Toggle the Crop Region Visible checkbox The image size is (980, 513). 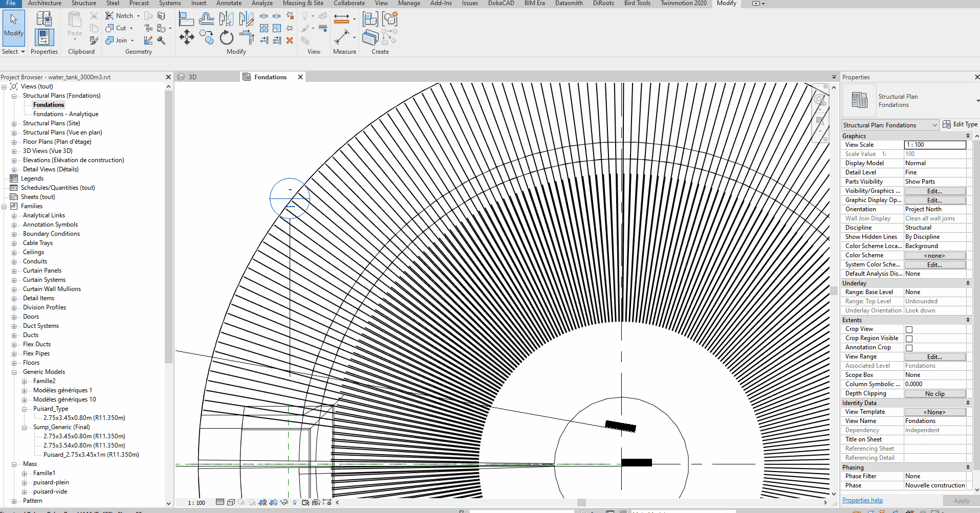[909, 339]
